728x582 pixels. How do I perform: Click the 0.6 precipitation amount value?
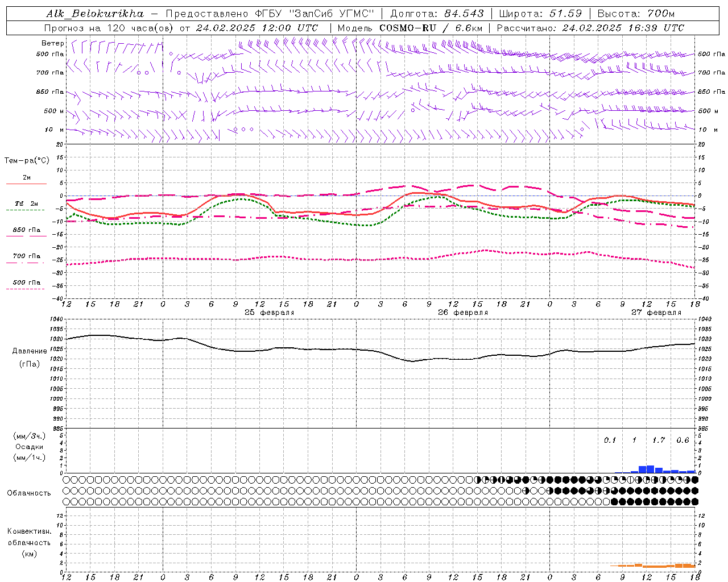tap(682, 440)
